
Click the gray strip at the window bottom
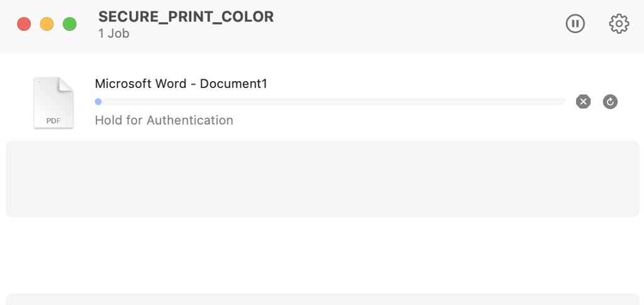pyautogui.click(x=322, y=299)
